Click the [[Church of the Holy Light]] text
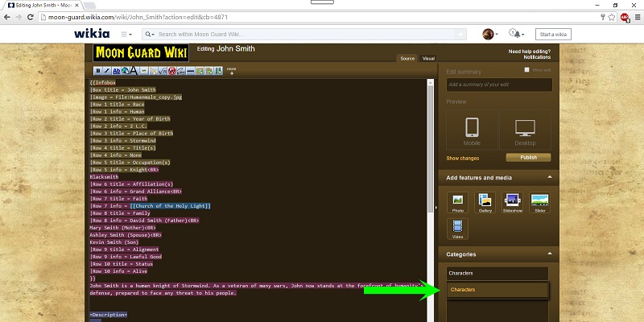This screenshot has width=644, height=322. [170, 206]
